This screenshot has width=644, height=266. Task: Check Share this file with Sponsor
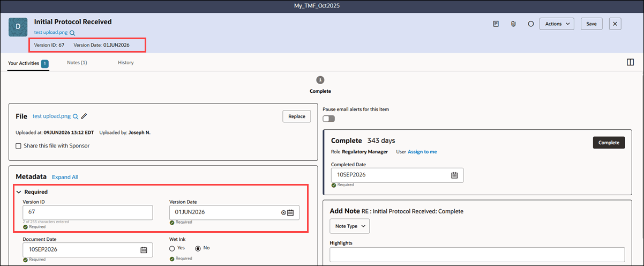pyautogui.click(x=18, y=146)
